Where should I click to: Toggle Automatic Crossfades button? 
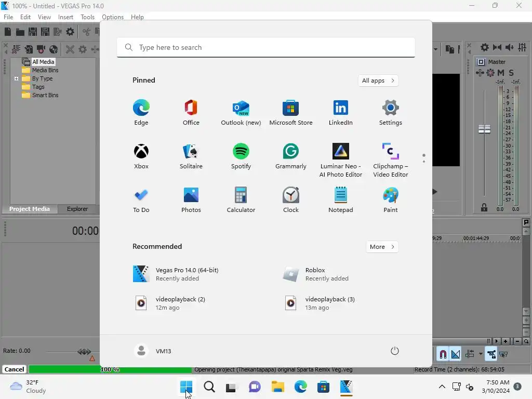click(456, 354)
